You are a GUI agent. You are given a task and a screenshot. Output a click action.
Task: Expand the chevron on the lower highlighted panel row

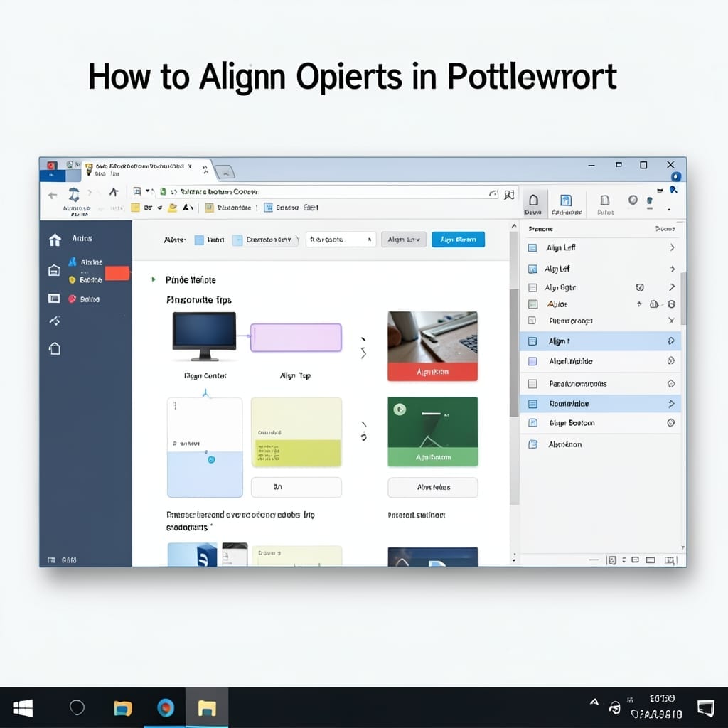(671, 404)
